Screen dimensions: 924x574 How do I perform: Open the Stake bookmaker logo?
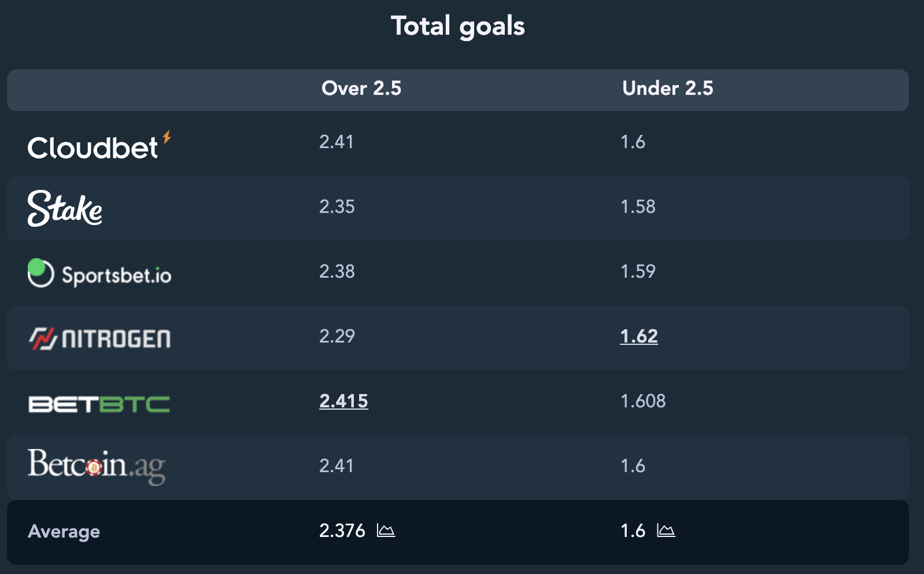(65, 208)
